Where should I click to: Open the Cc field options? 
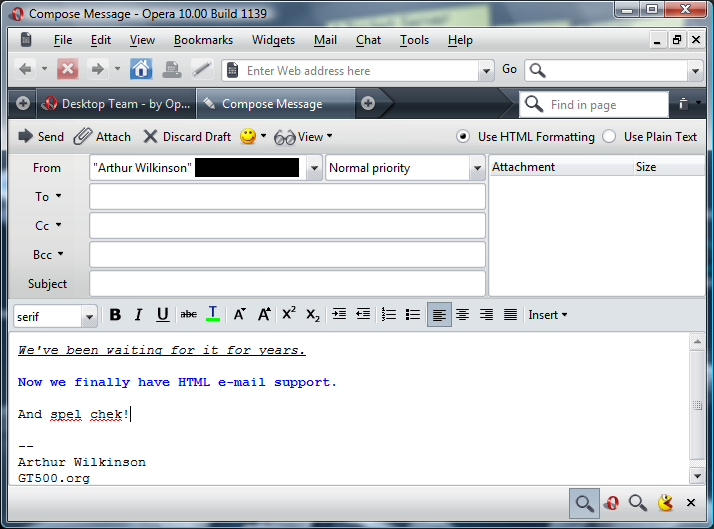pos(48,225)
